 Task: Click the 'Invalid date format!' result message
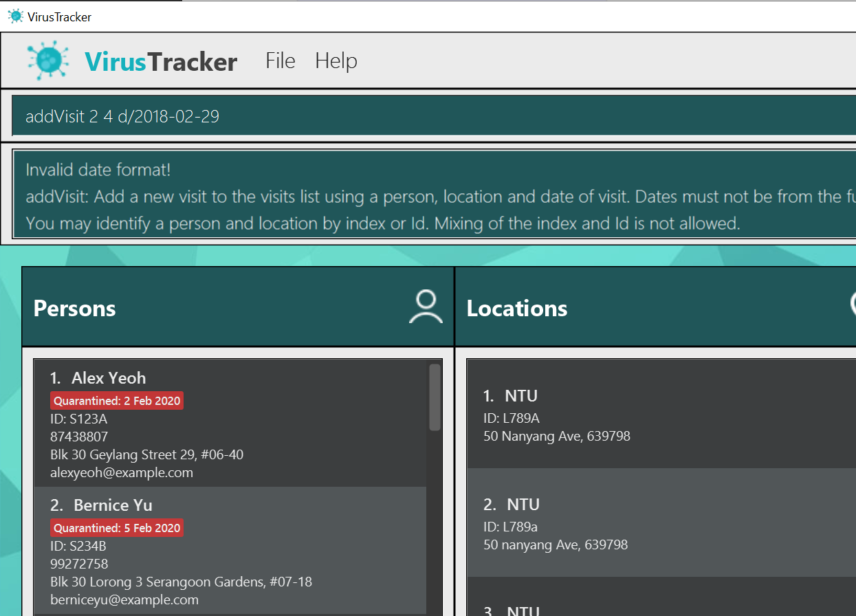point(98,169)
